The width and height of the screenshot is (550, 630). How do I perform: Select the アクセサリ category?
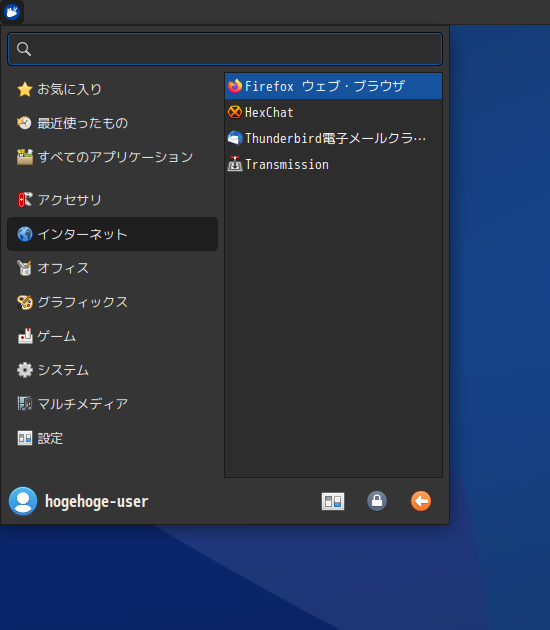click(x=112, y=200)
